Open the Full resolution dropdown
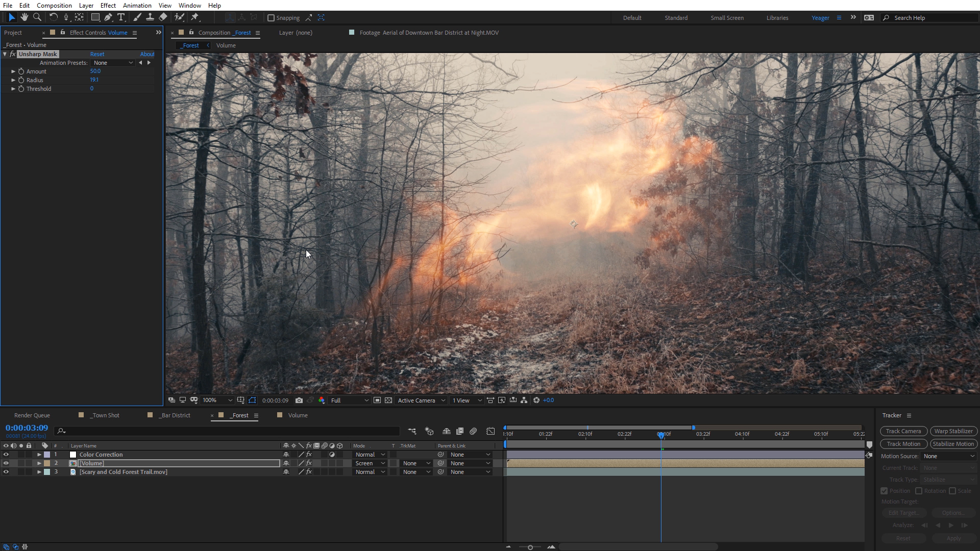Screen dimensions: 980x551 (350, 400)
